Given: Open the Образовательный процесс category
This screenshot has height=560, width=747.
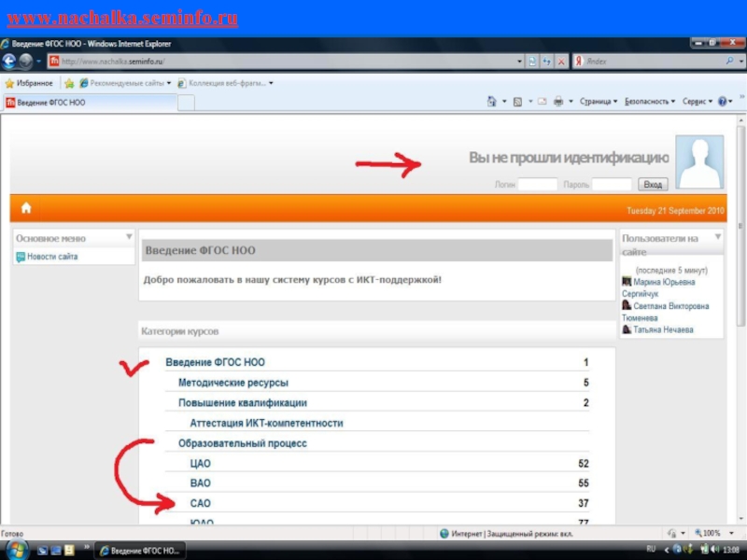Looking at the screenshot, I should point(243,443).
